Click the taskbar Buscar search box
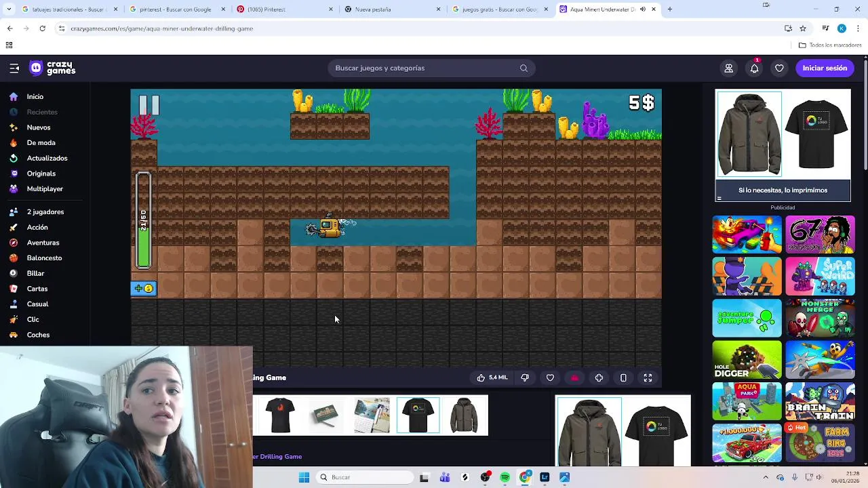868x488 pixels. pos(365,477)
